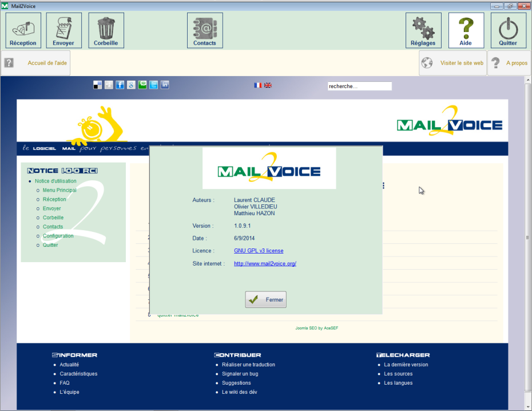The image size is (532, 411).
Task: Click the vertical scrollbar down arrow
Action: (528, 407)
